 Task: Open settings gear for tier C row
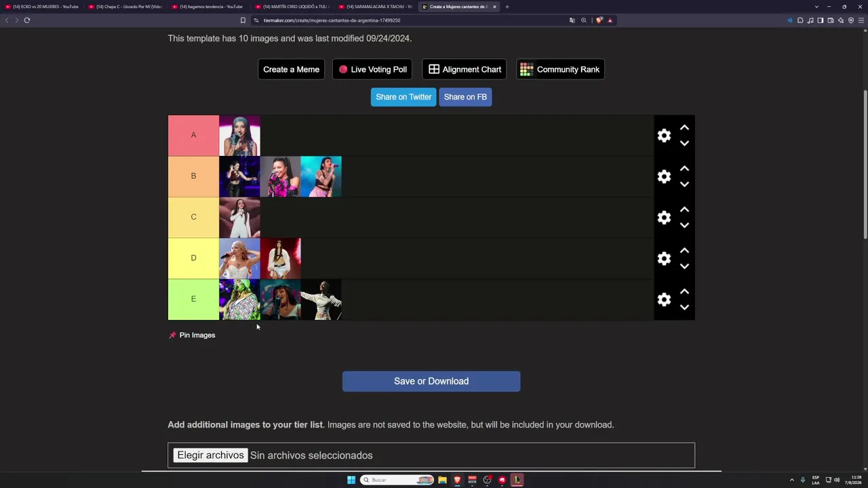click(664, 218)
